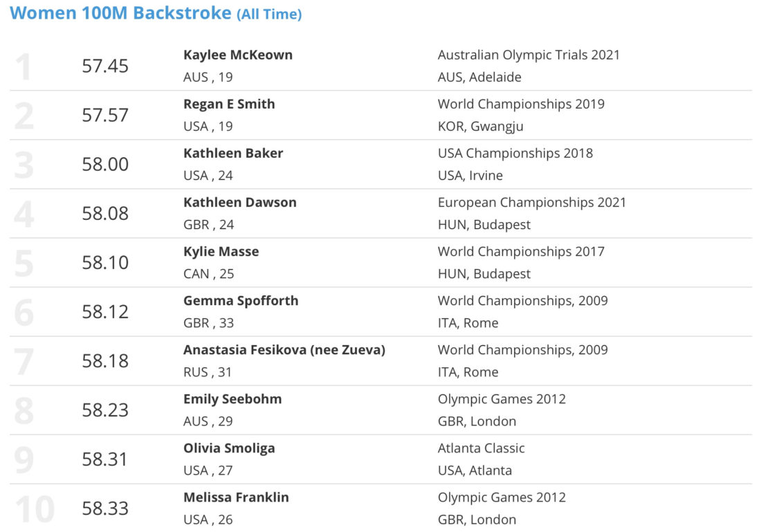Click the Atlanta Classic meet name

(481, 448)
